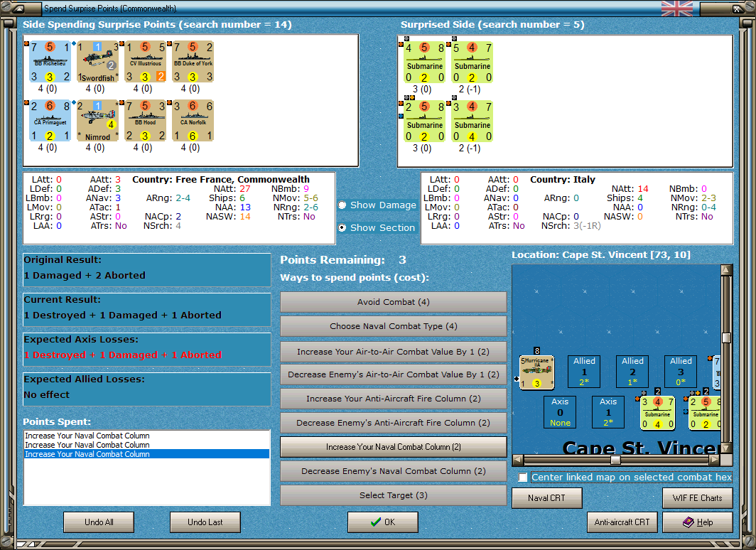Select first Points Spent list entry

[x=146, y=436]
